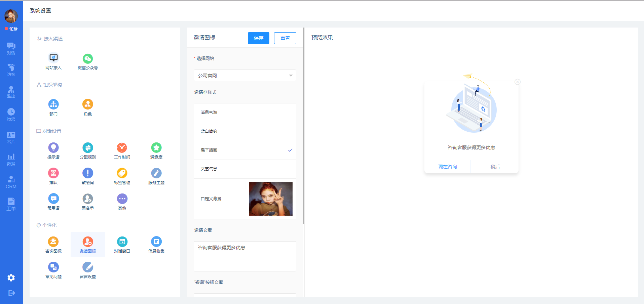Click the 保存 save button

point(259,38)
